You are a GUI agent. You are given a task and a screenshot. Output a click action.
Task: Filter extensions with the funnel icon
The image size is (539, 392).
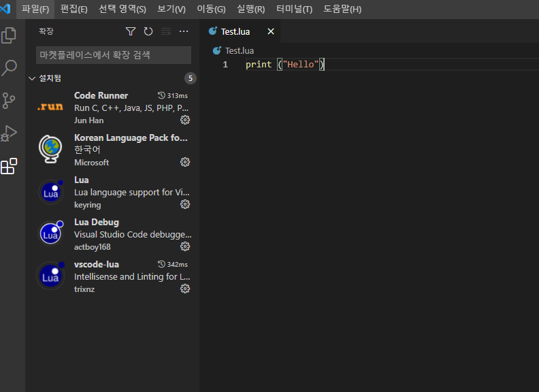click(130, 31)
